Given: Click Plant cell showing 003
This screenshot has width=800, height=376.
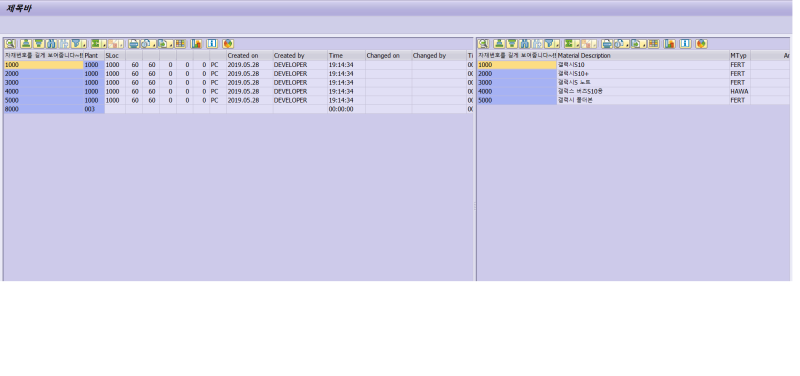Looking at the screenshot, I should [94, 109].
